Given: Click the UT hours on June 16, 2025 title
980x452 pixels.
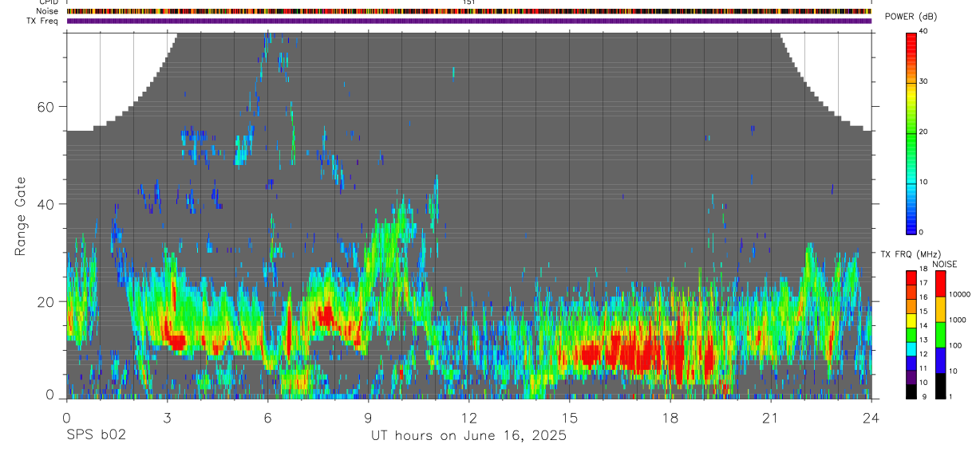Looking at the screenshot, I should coord(468,435).
